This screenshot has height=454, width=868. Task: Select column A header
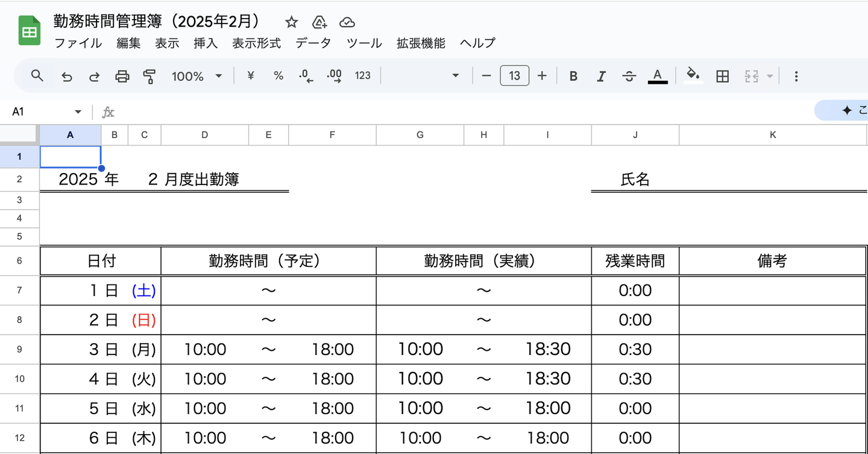click(x=71, y=135)
